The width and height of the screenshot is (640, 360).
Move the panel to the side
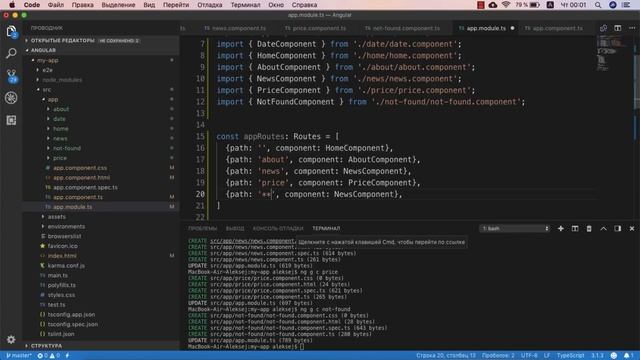(x=618, y=229)
